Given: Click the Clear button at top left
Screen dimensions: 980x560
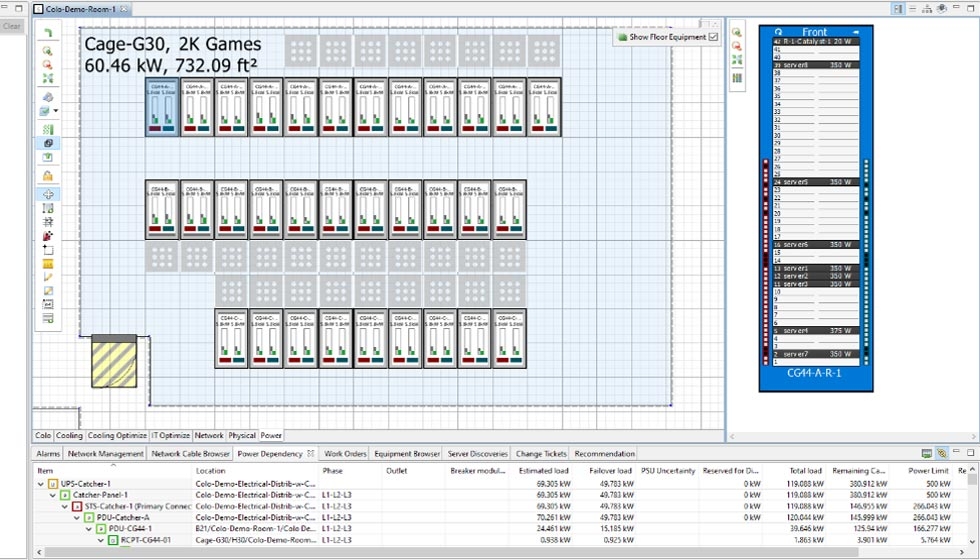Looking at the screenshot, I should (12, 26).
